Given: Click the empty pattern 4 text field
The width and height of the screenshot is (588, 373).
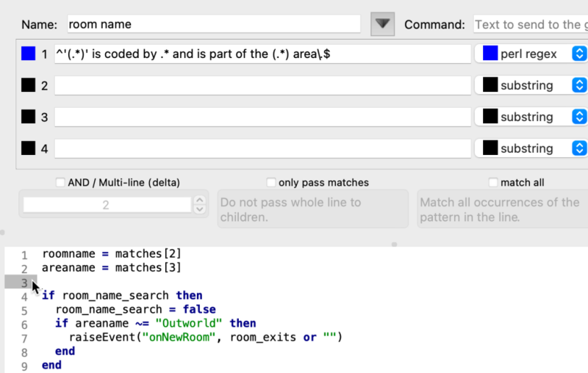Looking at the screenshot, I should click(262, 149).
